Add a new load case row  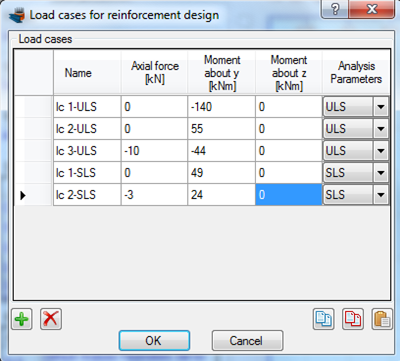22,319
